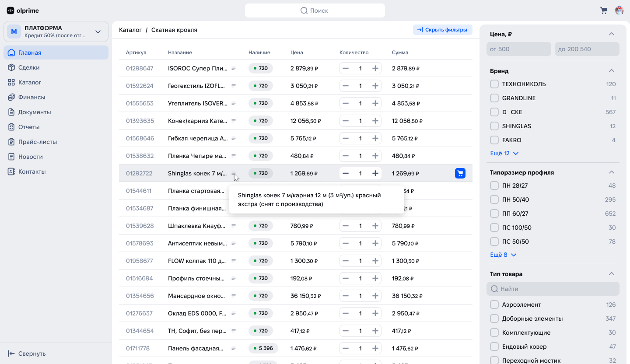Expand more brands via Ещё 12
630x364 pixels.
tap(504, 153)
